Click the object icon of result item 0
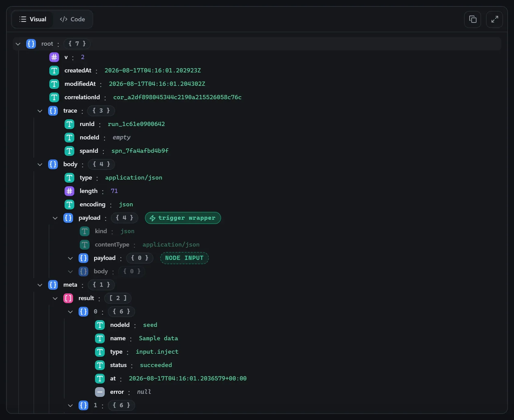The width and height of the screenshot is (514, 420). 83,312
